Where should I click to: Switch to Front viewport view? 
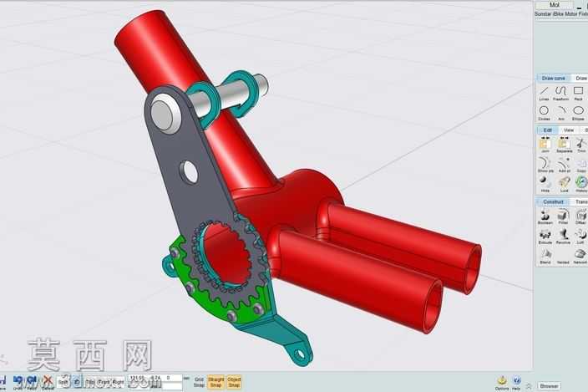[104, 382]
